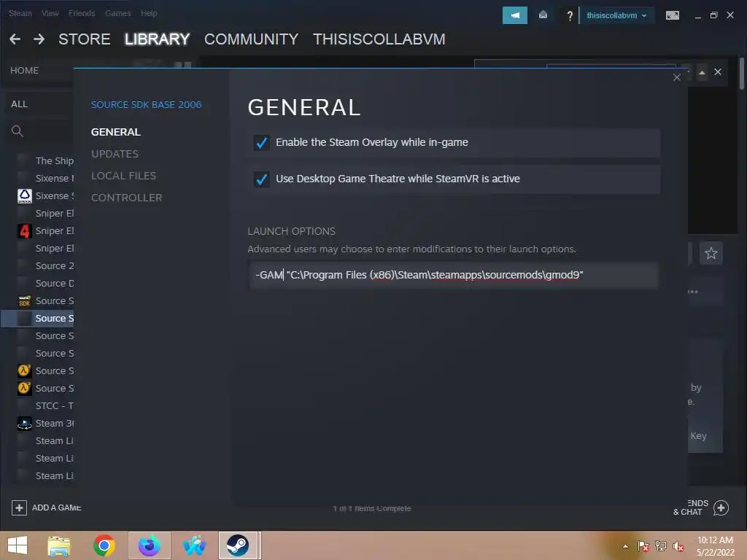Click the favorite star icon
This screenshot has height=560, width=747.
[711, 253]
